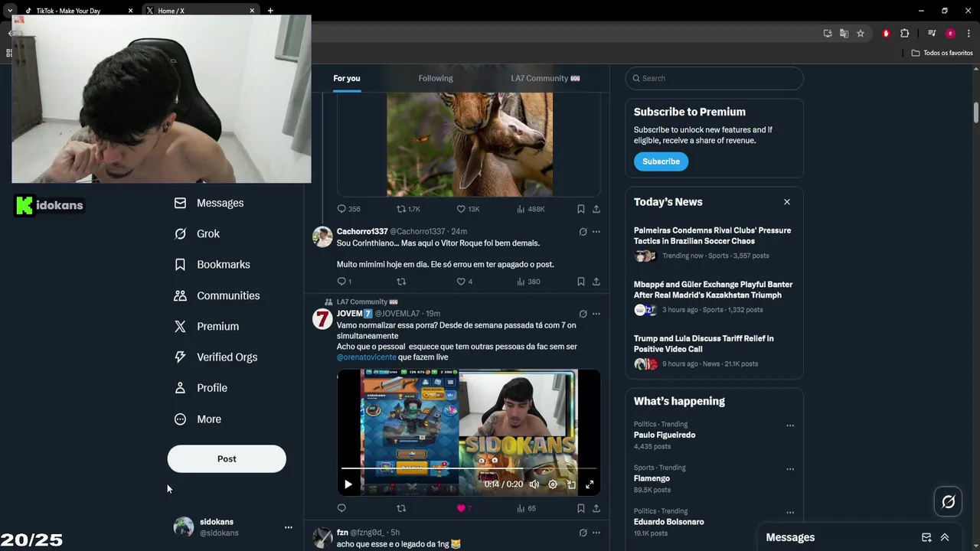Share JOVEM's video post
Image resolution: width=980 pixels, height=551 pixels.
tap(596, 508)
